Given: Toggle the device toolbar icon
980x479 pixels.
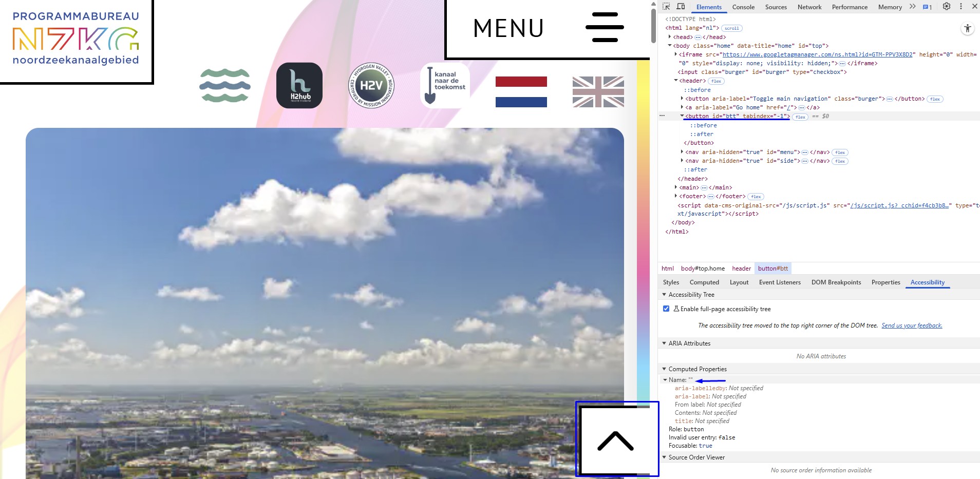Looking at the screenshot, I should tap(681, 7).
